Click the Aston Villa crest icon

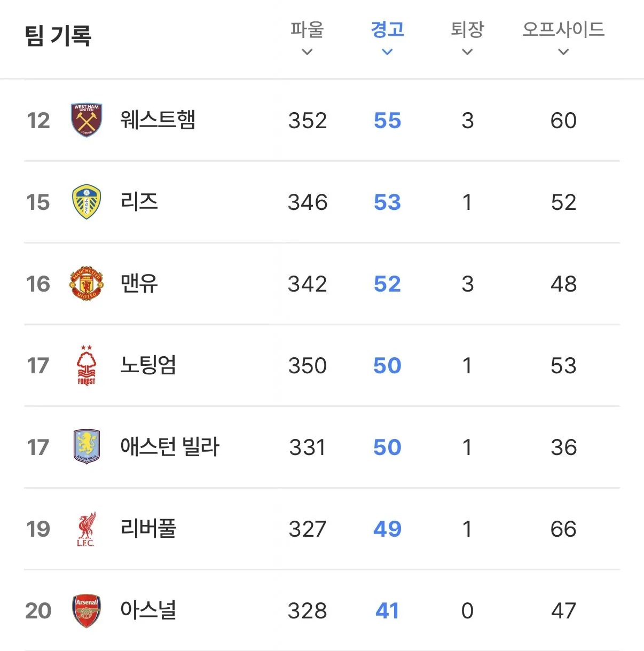point(87,446)
